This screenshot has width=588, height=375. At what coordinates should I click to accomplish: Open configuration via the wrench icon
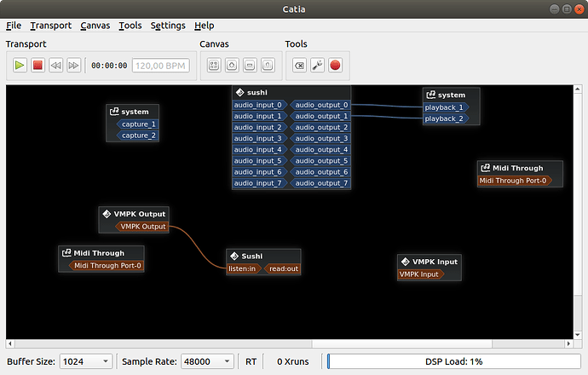(x=317, y=66)
